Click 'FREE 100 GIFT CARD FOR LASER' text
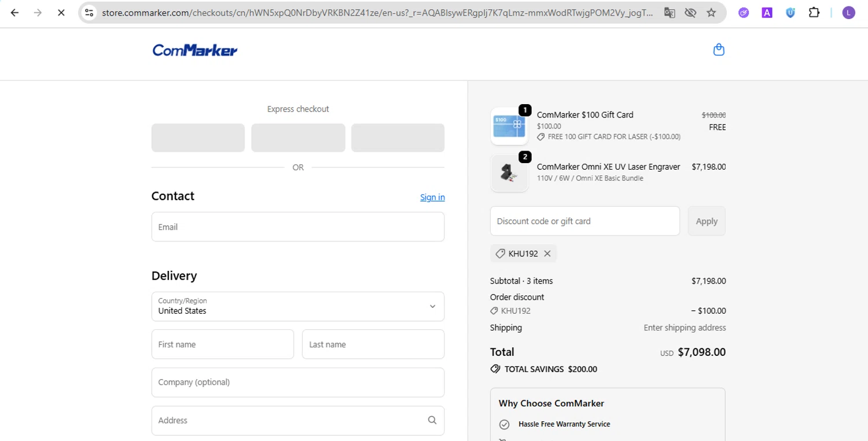 click(614, 137)
